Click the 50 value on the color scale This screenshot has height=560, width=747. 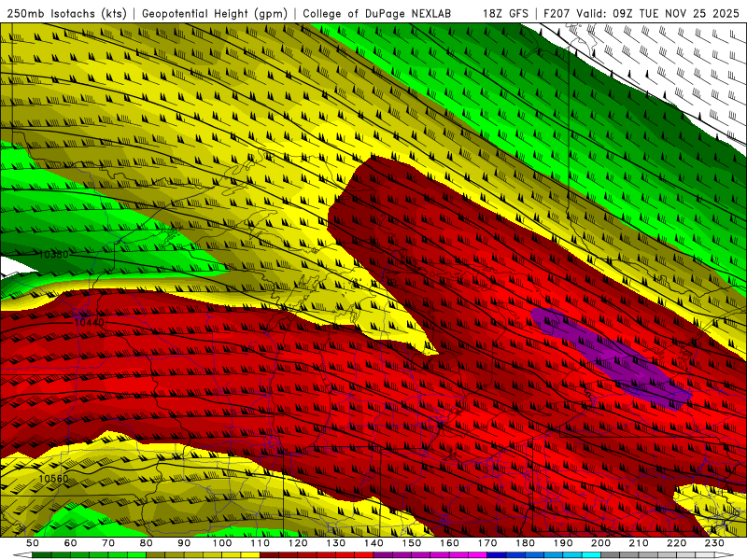coord(33,543)
